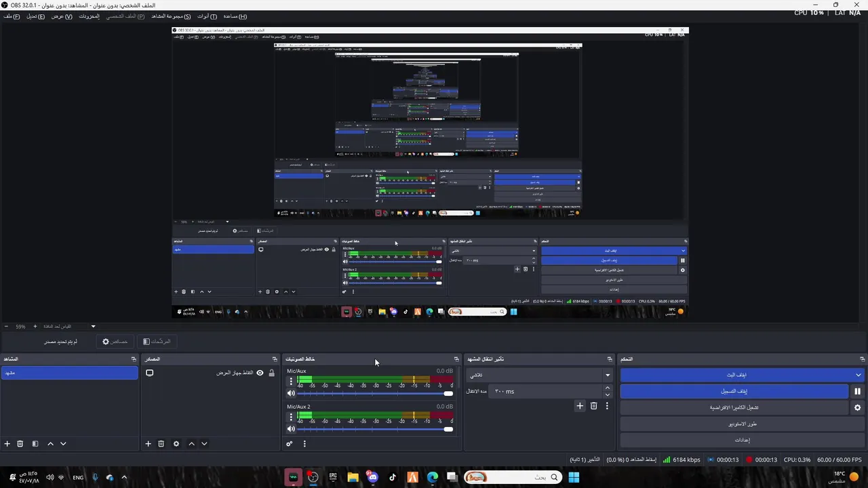The image size is (868, 488).
Task: Open إعدادات Settings button in Controls
Action: pos(743,440)
